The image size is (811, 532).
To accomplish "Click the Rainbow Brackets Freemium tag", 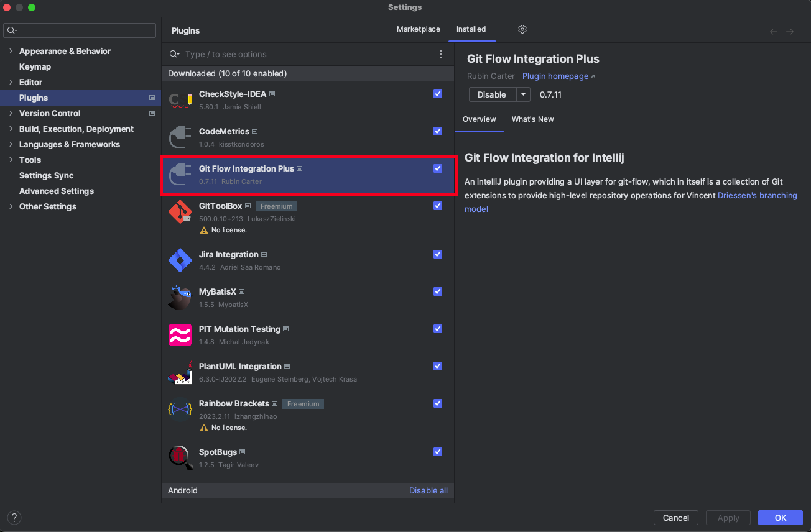I will tap(303, 404).
